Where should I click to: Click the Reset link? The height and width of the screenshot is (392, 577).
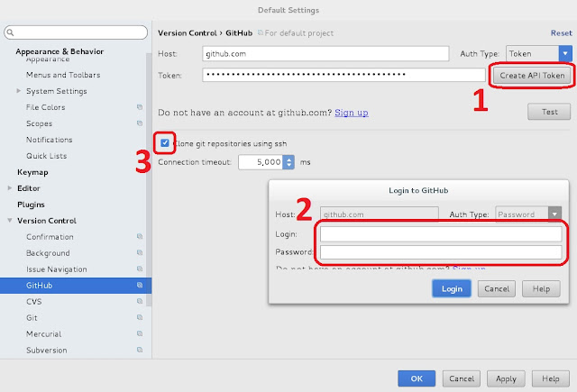tap(561, 32)
